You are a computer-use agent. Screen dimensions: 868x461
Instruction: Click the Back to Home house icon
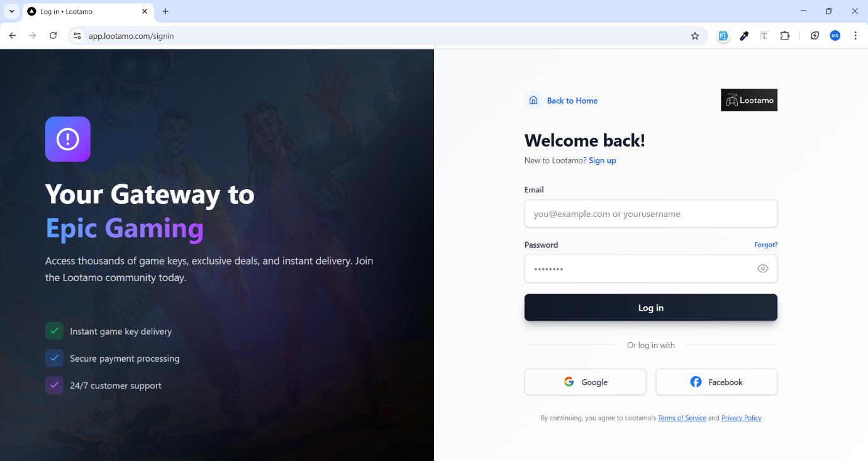pyautogui.click(x=533, y=100)
